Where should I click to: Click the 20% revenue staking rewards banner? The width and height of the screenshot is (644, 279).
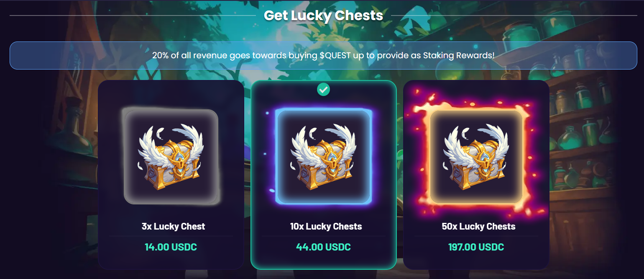(323, 55)
